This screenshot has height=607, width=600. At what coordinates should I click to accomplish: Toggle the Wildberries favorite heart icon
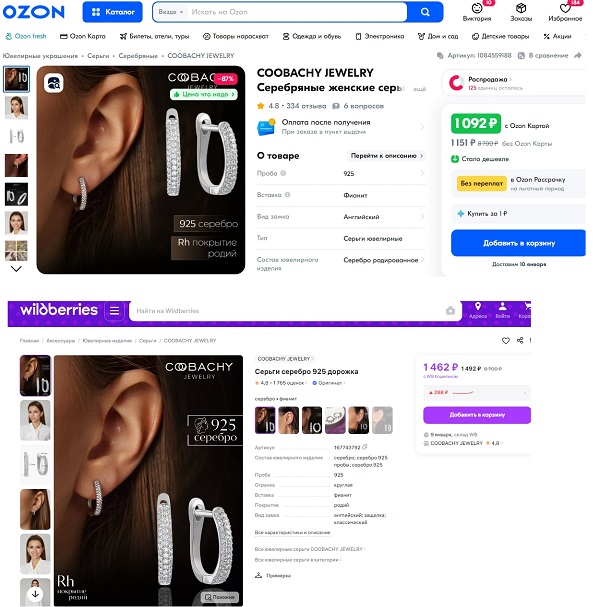[x=506, y=340]
